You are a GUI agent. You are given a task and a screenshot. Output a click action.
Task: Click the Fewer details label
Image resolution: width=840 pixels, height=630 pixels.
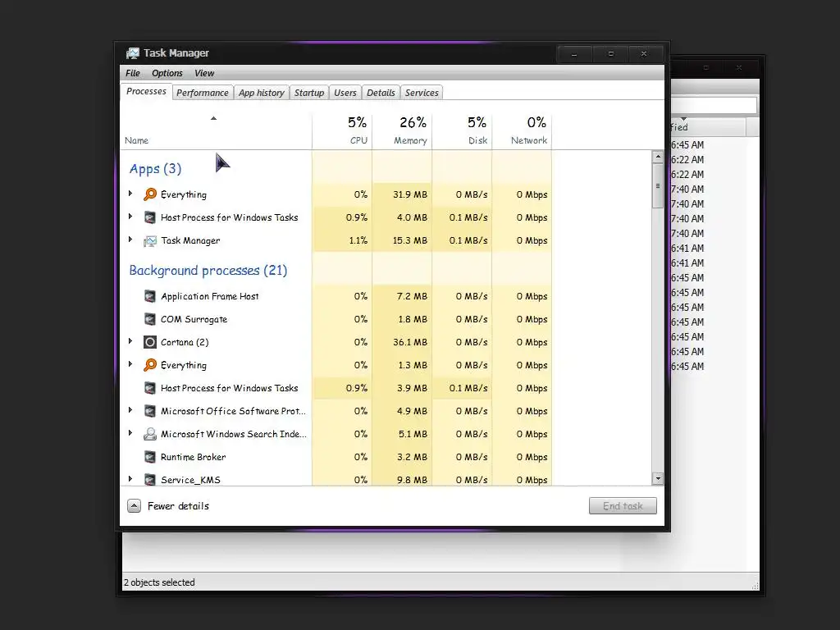click(178, 505)
